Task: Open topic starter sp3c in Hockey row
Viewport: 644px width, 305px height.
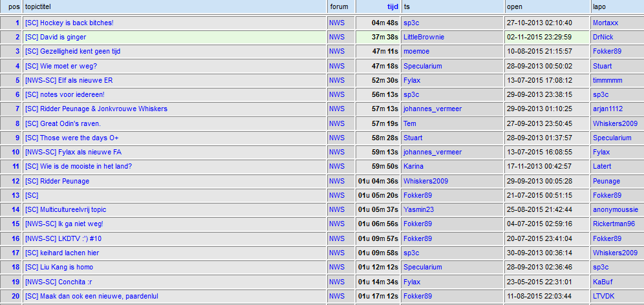Action: click(x=411, y=23)
